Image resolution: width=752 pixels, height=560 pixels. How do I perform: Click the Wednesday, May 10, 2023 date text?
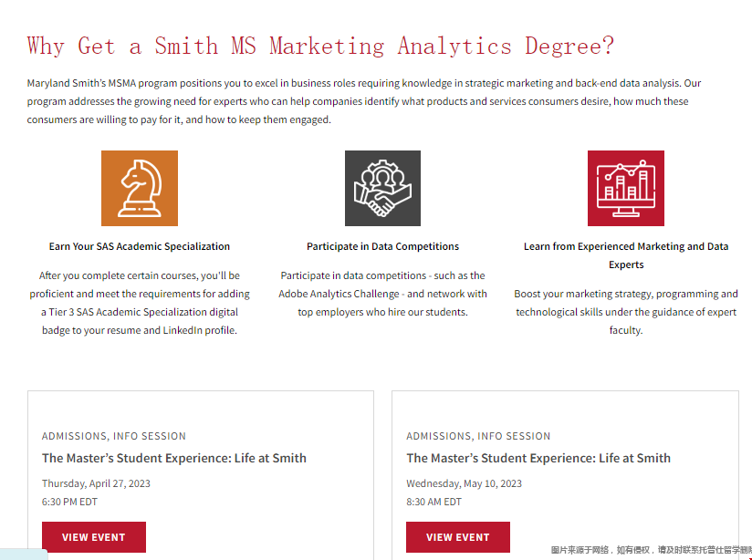click(464, 483)
